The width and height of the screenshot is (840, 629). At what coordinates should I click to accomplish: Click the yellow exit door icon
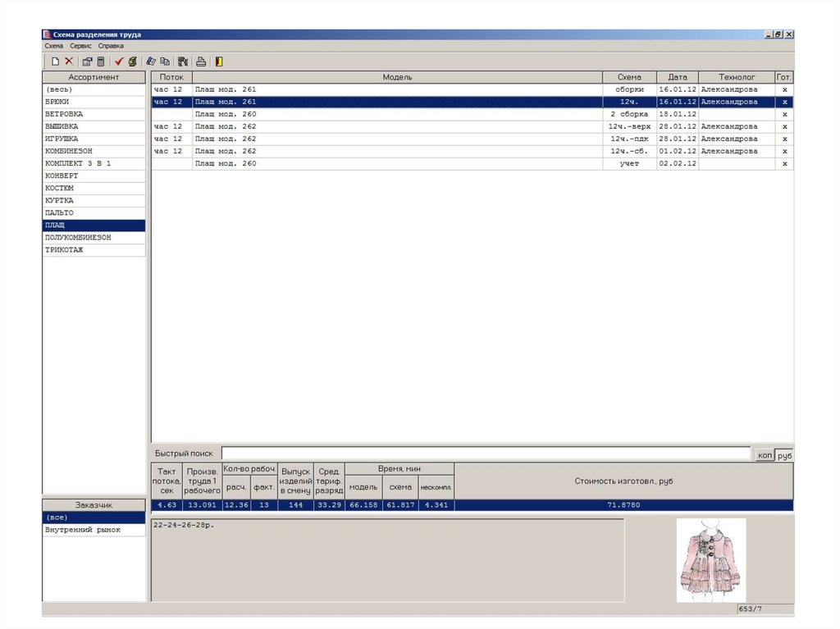coord(219,62)
